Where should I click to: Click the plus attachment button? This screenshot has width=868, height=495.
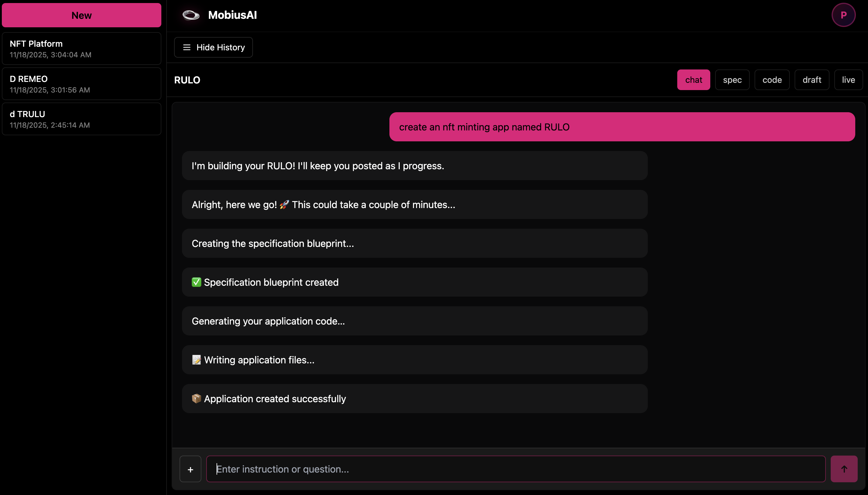coord(190,469)
